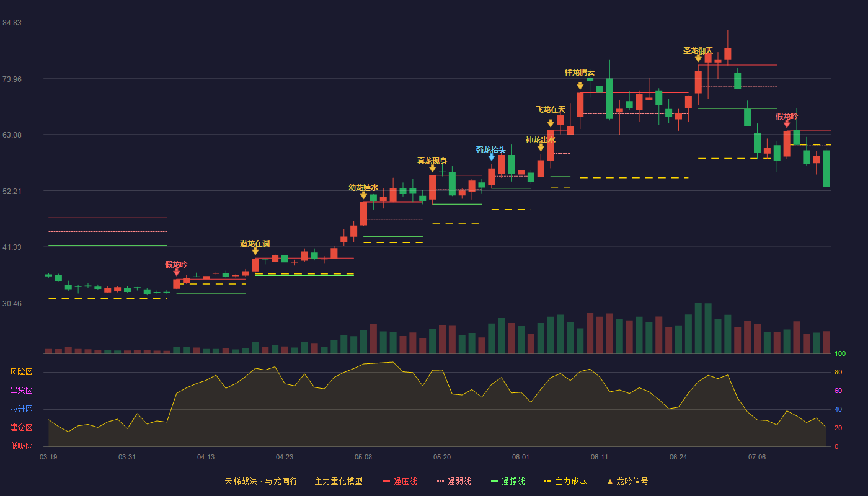This screenshot has width=868, height=496.
Task: Click the 03-31 date label
Action: coord(127,457)
